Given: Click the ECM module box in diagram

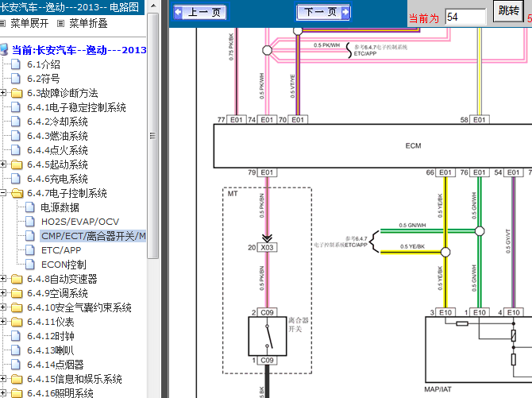Looking at the screenshot, I should [372, 145].
